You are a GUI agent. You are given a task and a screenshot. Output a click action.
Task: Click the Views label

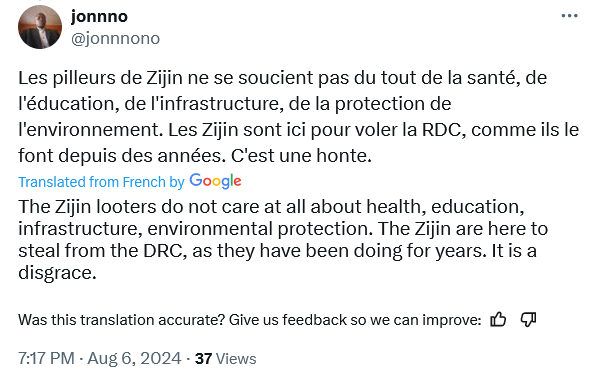click(236, 359)
